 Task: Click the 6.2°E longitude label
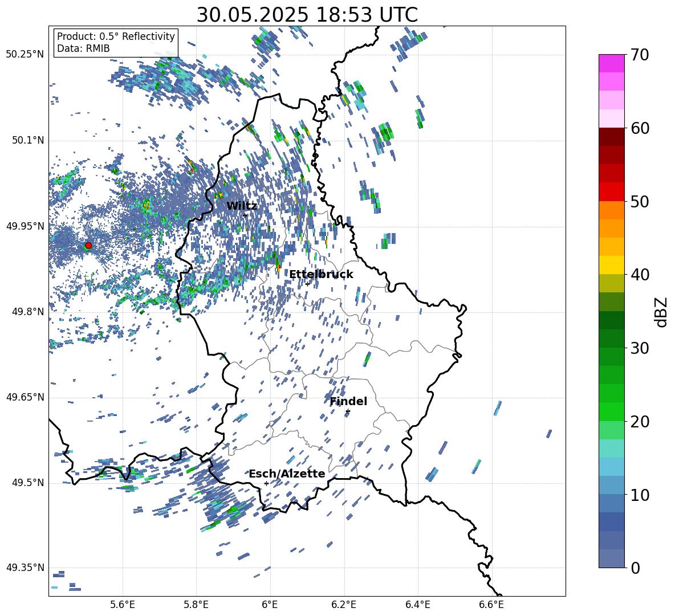point(344,605)
